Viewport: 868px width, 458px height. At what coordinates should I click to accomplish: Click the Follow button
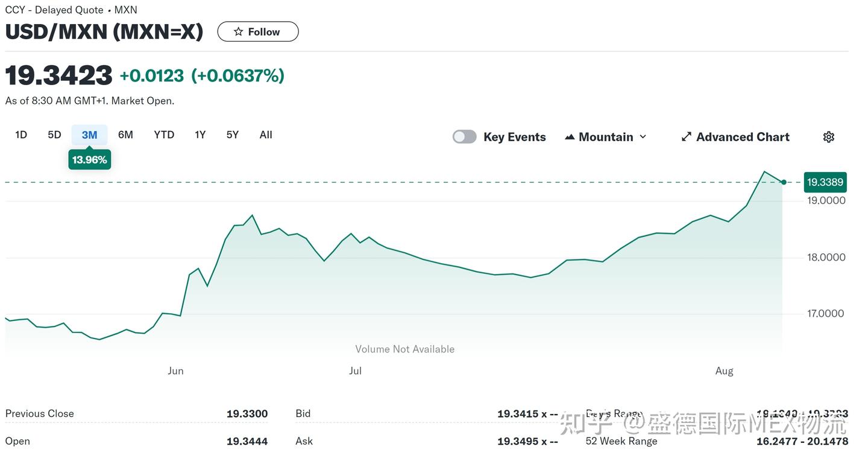pos(258,31)
